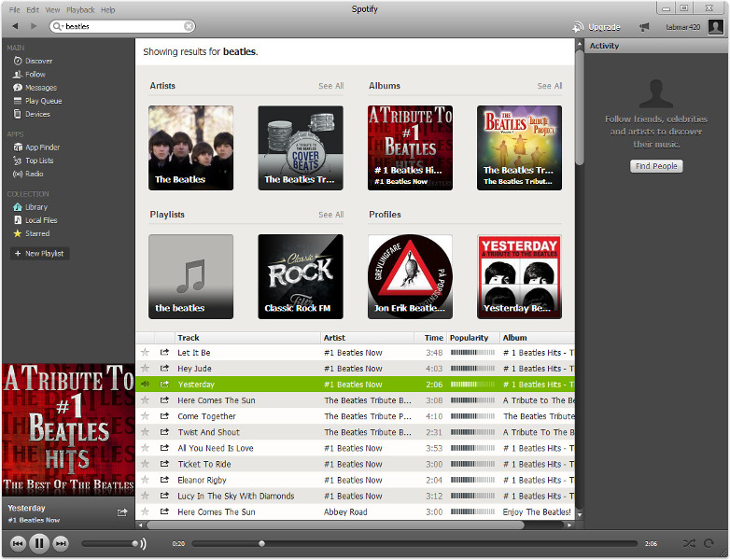Go back with the left navigation arrow
This screenshot has height=560, width=730.
click(15, 26)
